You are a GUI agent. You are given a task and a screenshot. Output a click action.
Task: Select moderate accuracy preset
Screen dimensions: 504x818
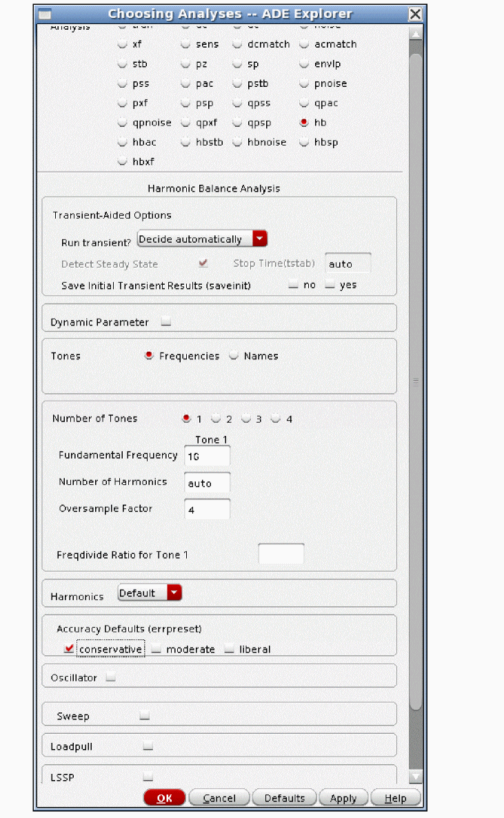156,648
